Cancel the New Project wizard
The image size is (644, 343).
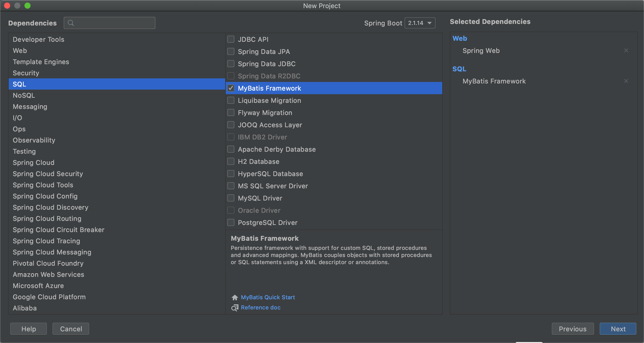click(x=71, y=329)
